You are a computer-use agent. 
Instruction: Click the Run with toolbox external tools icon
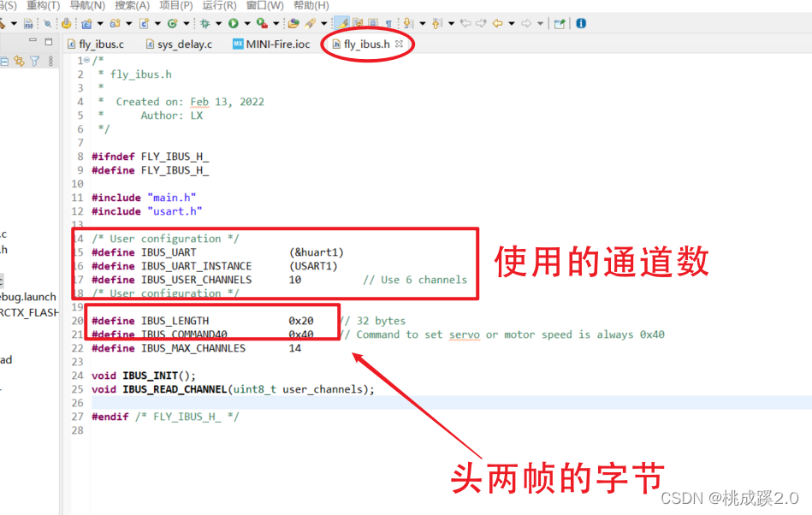262,23
